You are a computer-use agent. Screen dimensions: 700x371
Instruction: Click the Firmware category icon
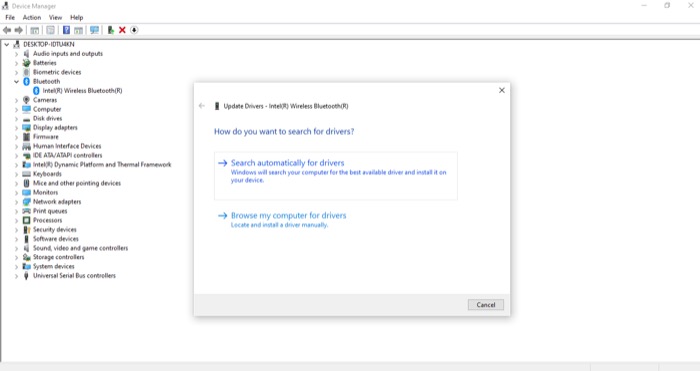point(26,137)
